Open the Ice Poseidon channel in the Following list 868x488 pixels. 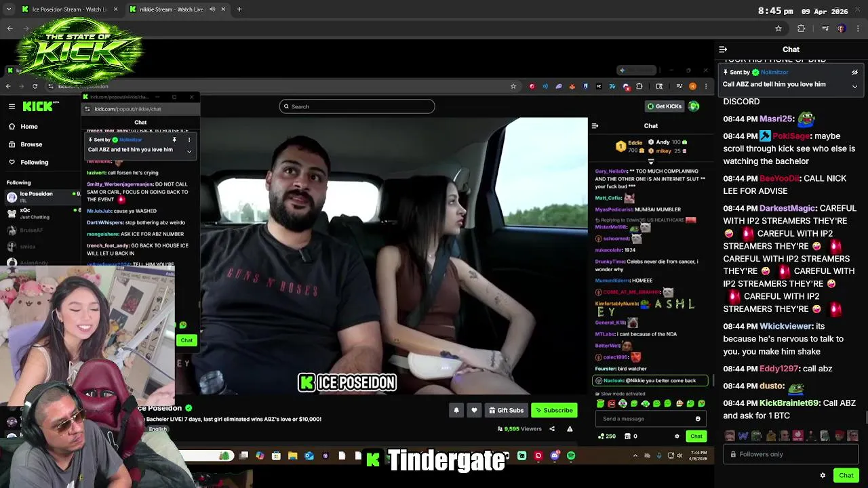pos(41,197)
